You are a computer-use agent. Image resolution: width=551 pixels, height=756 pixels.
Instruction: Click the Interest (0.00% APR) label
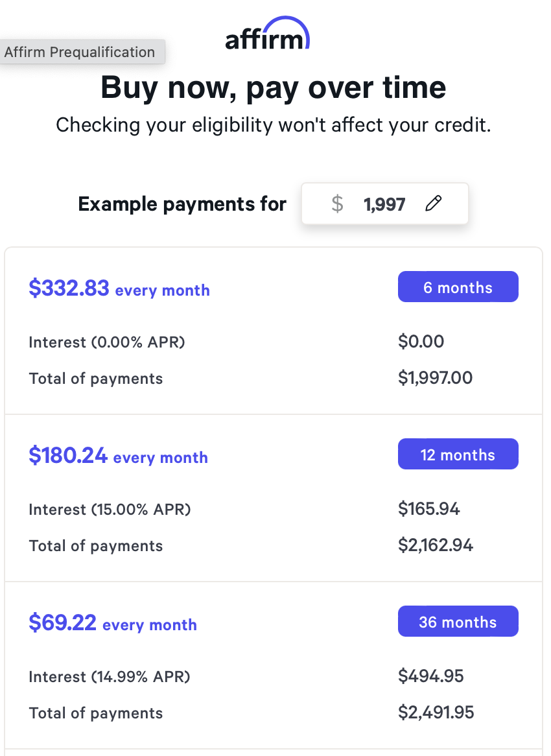coord(107,342)
